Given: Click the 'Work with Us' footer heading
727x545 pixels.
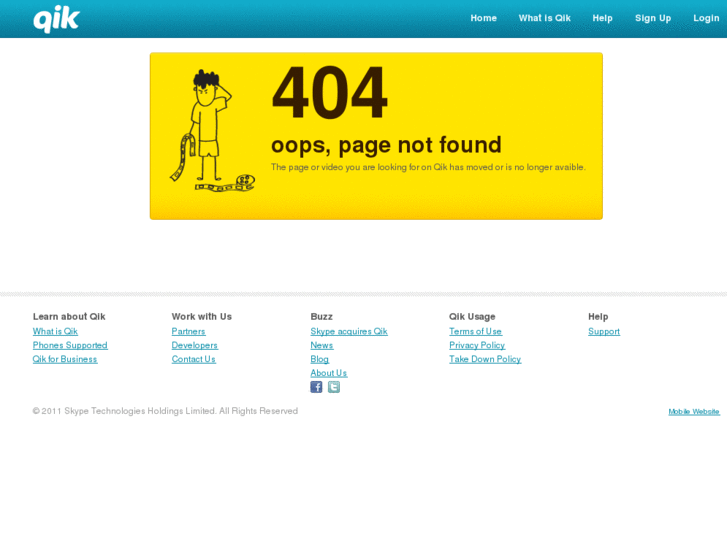Looking at the screenshot, I should pyautogui.click(x=202, y=316).
